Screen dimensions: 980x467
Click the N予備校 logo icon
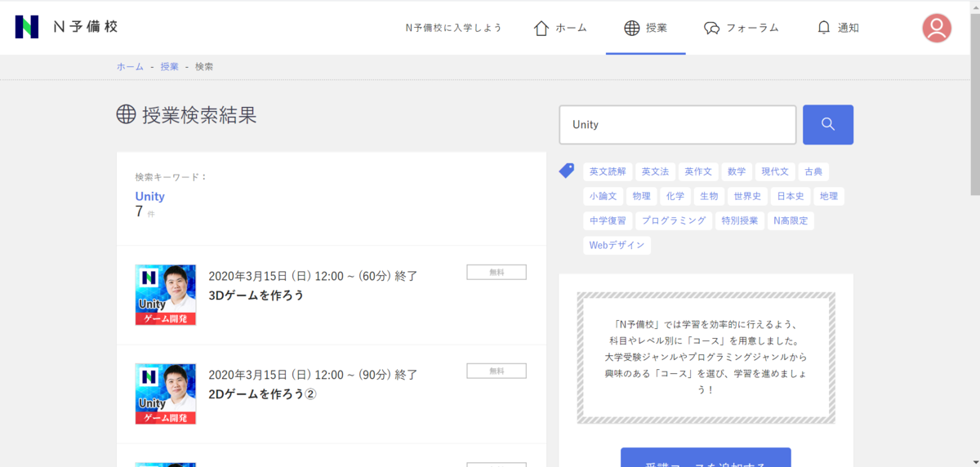27,27
